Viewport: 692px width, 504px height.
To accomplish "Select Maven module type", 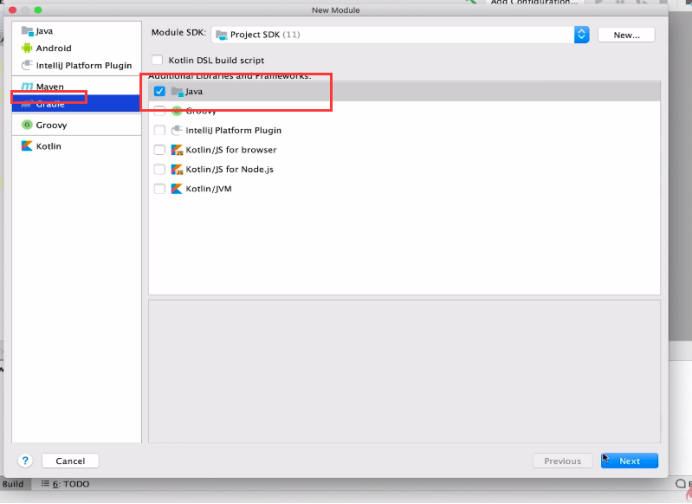I will coord(76,87).
